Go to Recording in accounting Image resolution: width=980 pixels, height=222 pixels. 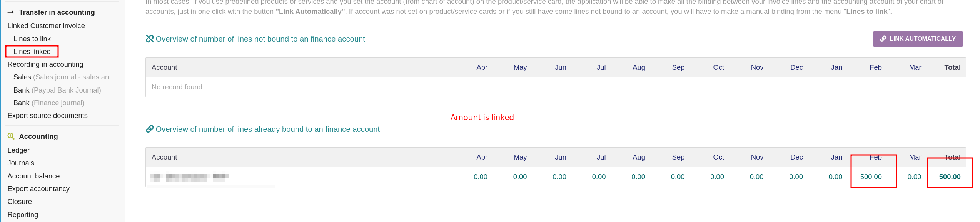45,64
